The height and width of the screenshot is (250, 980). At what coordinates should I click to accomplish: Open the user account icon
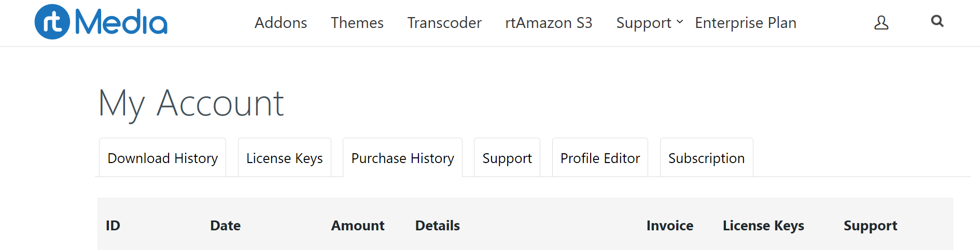[881, 23]
